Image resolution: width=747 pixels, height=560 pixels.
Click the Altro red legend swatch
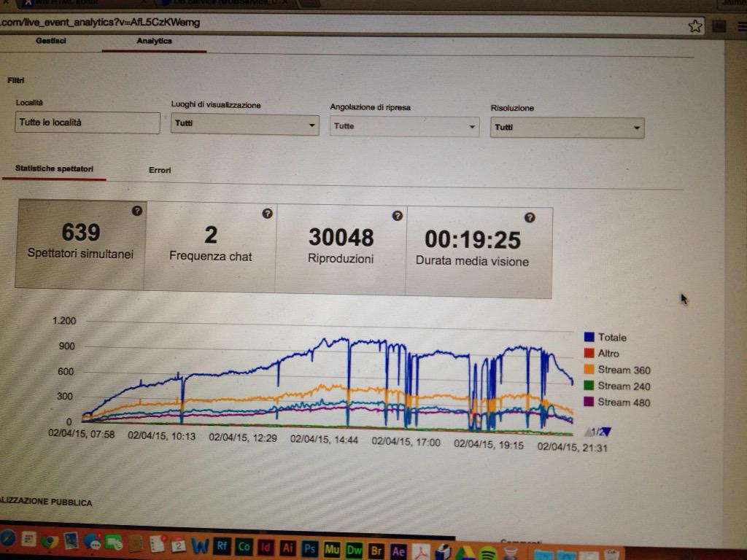[589, 353]
